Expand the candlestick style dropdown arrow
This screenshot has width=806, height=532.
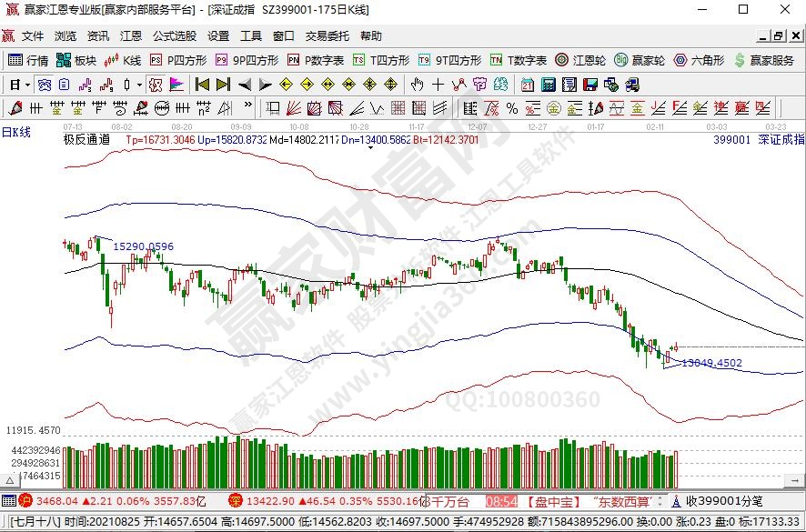click(x=138, y=85)
